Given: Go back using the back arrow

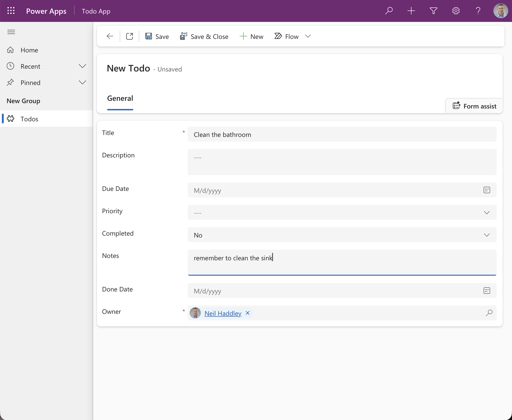Looking at the screenshot, I should tap(110, 36).
